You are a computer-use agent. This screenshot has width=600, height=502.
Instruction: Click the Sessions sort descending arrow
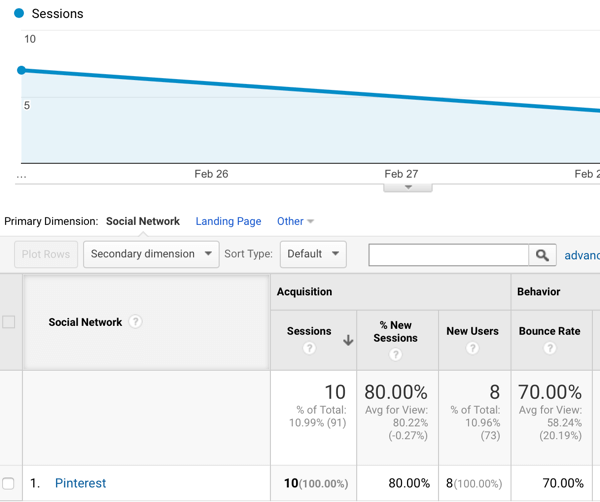pos(348,340)
